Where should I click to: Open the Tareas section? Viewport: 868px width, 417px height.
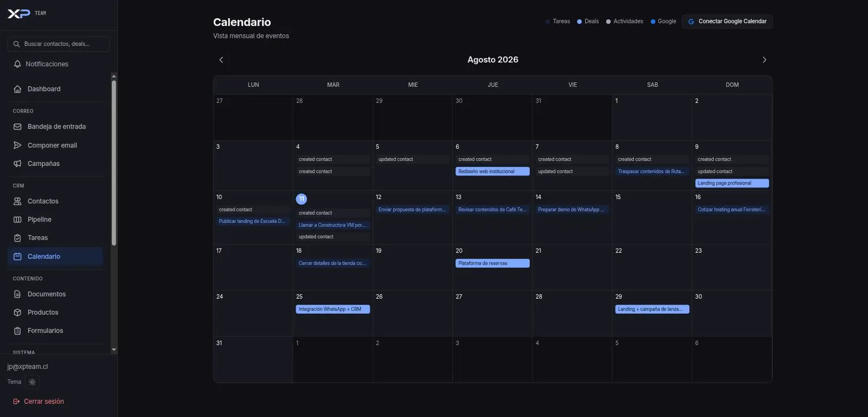55,238
